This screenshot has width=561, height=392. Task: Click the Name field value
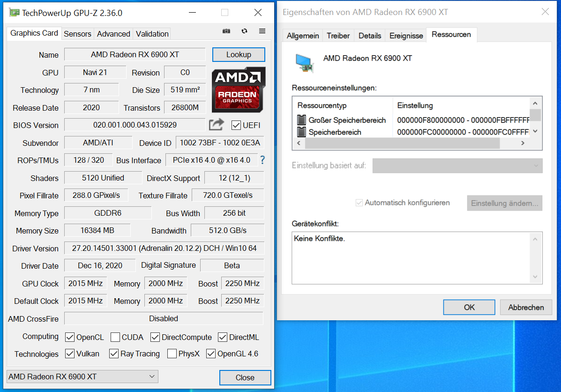click(x=135, y=55)
